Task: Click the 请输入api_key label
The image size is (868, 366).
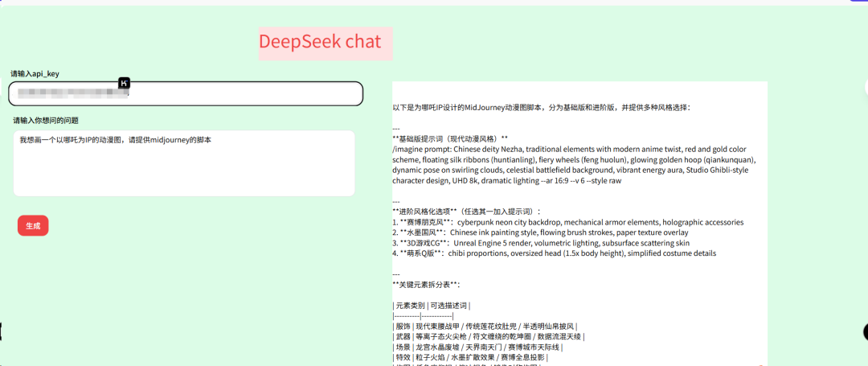Action: coord(35,74)
